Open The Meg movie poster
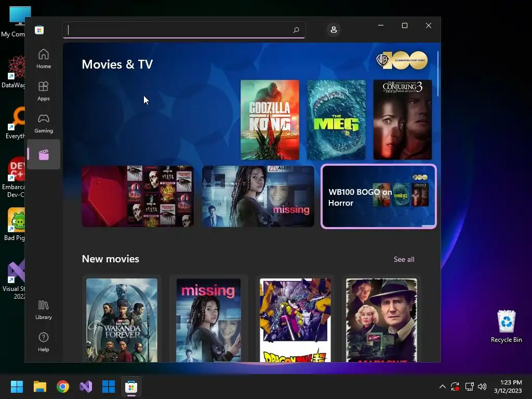Viewport: 532px width, 399px height. tap(336, 120)
